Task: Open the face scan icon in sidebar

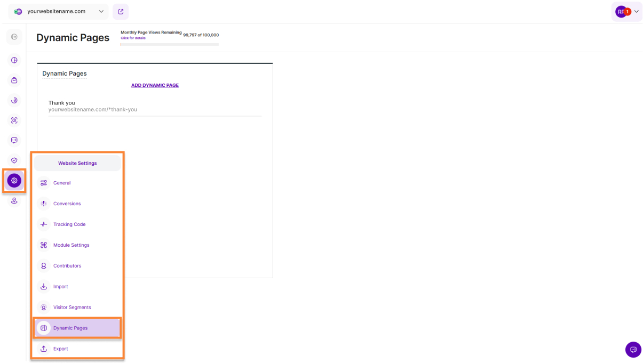Action: pyautogui.click(x=14, y=120)
